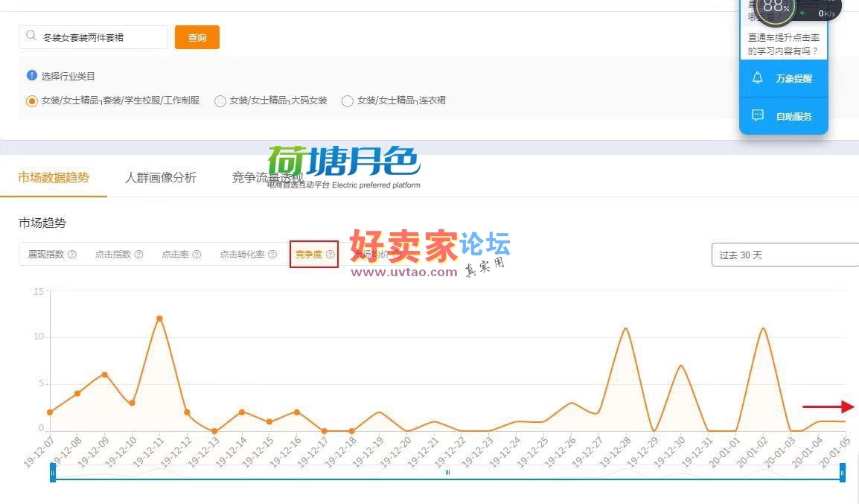Open the 过去 30 天 date range dropdown
Image resolution: width=859 pixels, height=504 pixels.
pyautogui.click(x=785, y=255)
